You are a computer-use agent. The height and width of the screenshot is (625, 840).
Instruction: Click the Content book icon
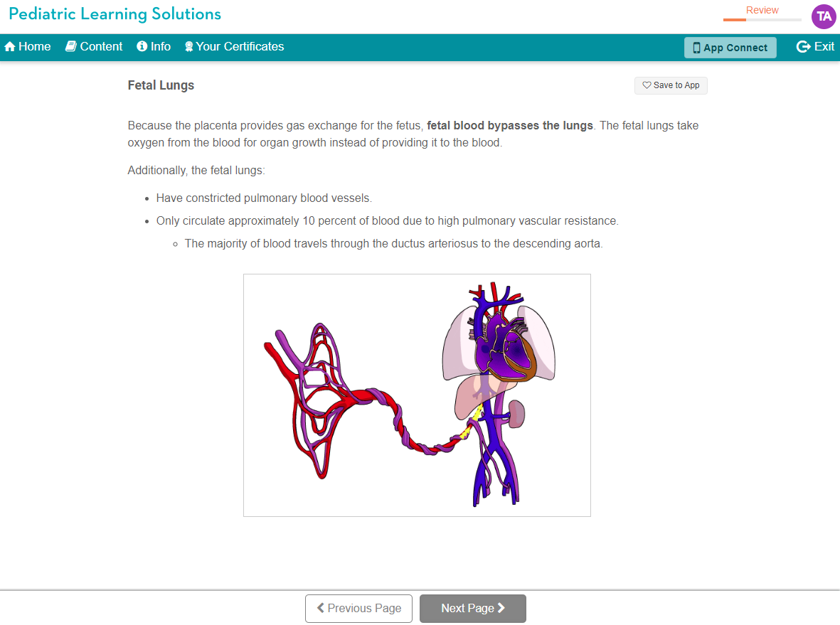pyautogui.click(x=70, y=47)
